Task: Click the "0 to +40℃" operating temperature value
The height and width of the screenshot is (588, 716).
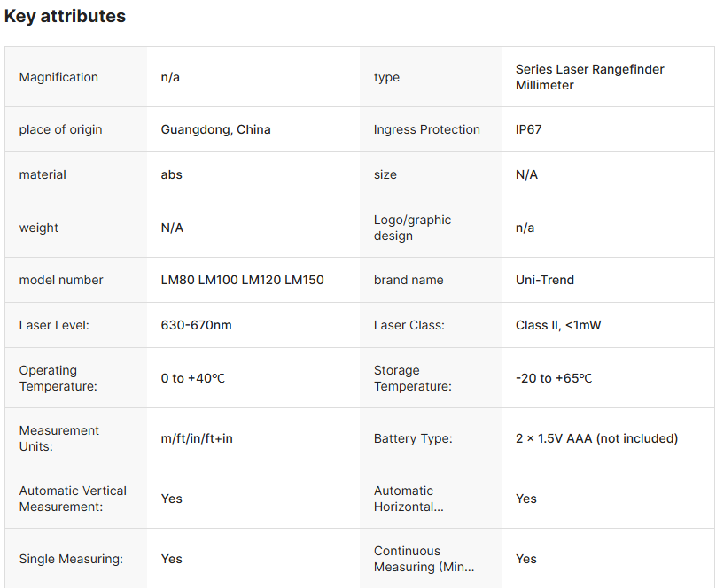Action: [x=192, y=378]
